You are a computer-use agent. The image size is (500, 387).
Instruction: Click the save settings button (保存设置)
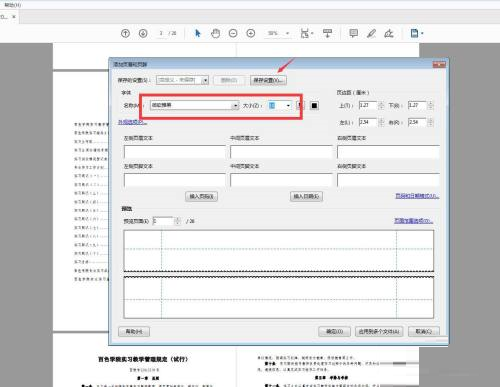268,80
